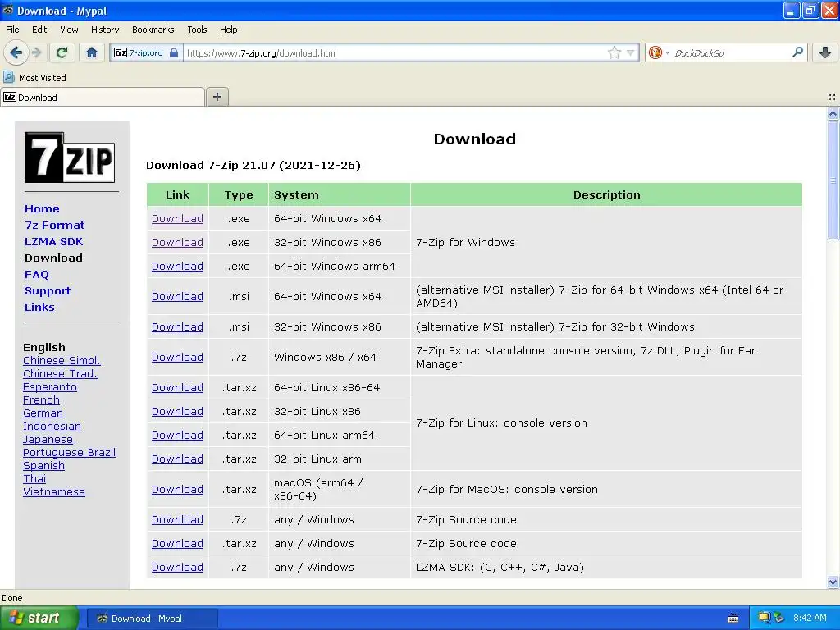This screenshot has width=840, height=630.
Task: Click the scrollbar down arrow
Action: pos(833,582)
